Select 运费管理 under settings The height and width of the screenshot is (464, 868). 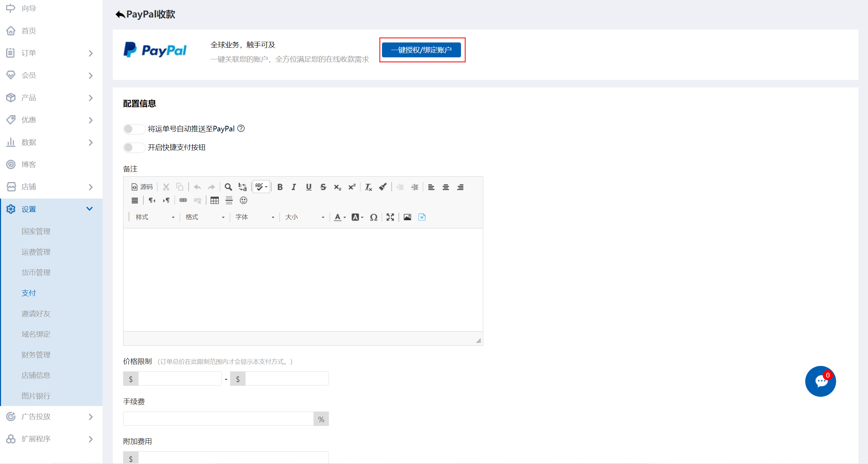(x=36, y=252)
